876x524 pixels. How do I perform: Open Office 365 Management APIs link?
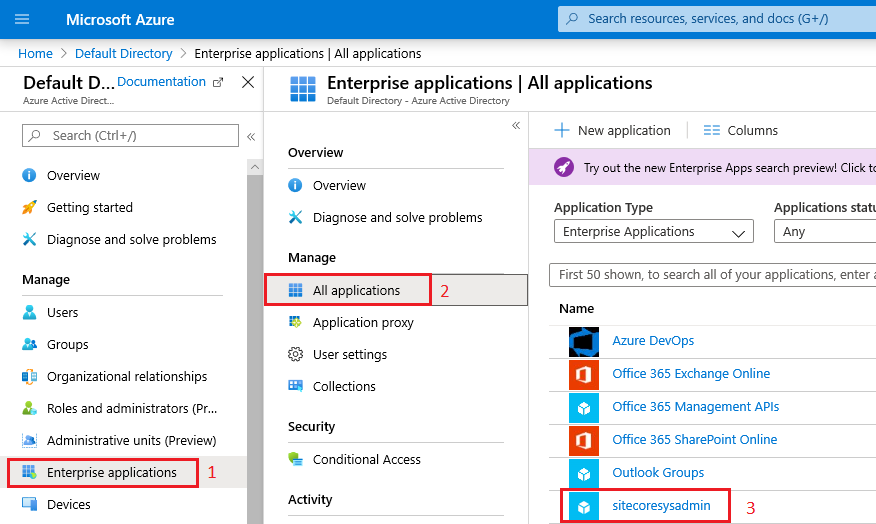pyautogui.click(x=696, y=407)
